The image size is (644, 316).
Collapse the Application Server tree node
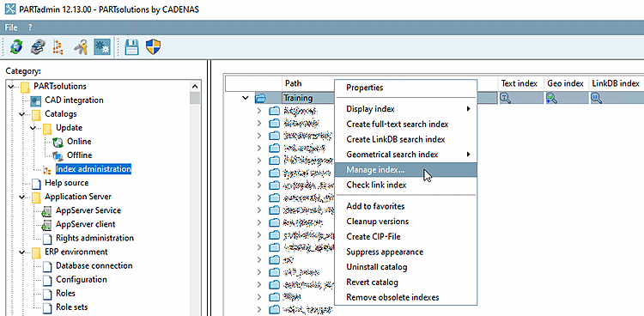click(22, 197)
